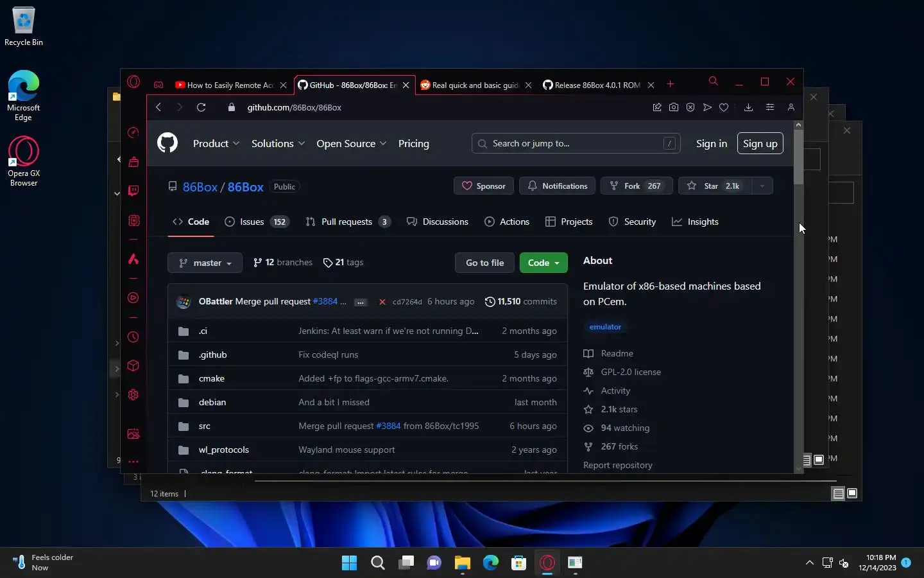Expand the Open Source menu
Viewport: 924px width, 578px height.
352,144
